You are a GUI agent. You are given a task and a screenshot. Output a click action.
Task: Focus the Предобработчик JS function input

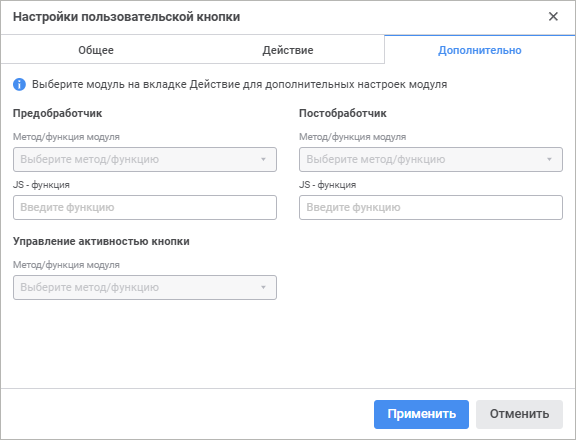pos(145,208)
